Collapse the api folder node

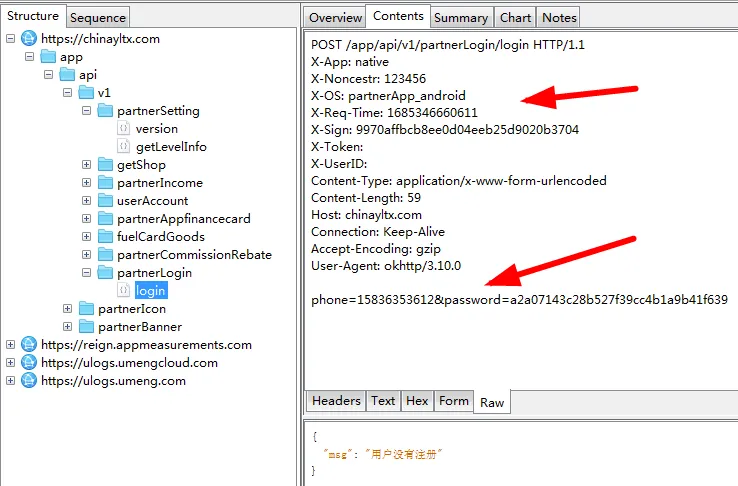[48, 74]
